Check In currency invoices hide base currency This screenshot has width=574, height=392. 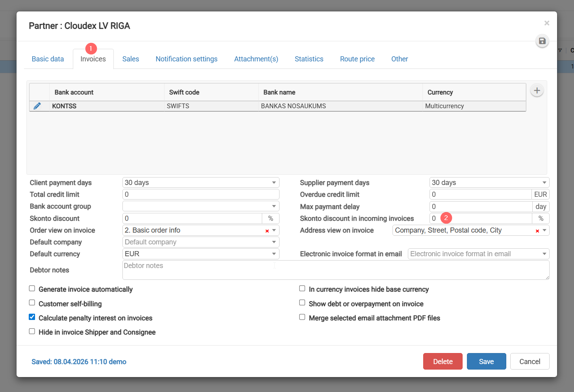[302, 288]
